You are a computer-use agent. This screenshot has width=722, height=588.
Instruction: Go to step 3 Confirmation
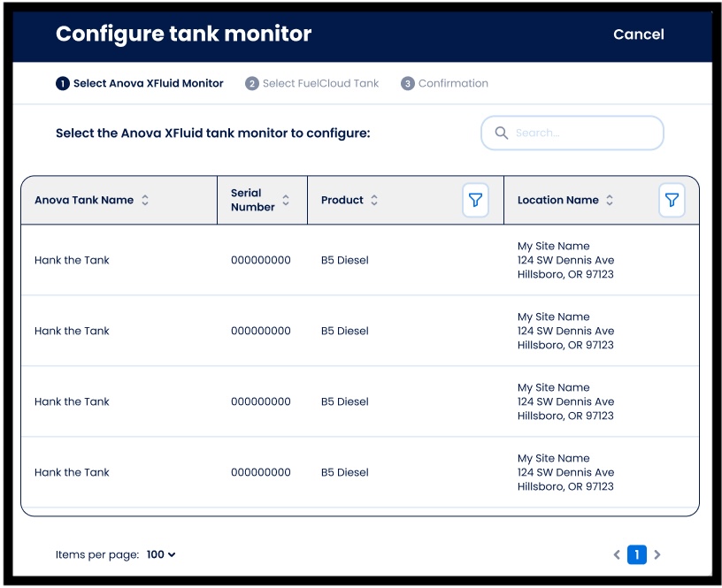[444, 83]
